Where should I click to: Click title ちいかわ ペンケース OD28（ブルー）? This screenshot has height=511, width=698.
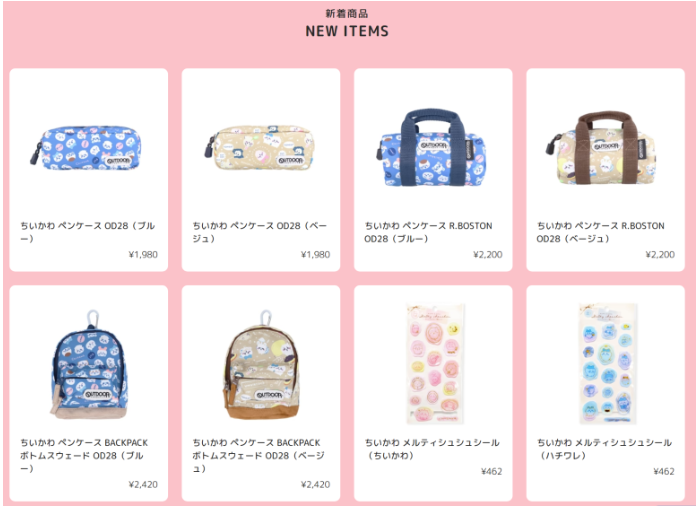click(88, 232)
